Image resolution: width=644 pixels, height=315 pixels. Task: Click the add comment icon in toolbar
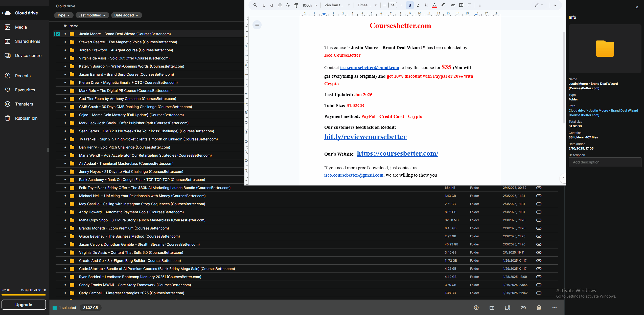point(461,5)
